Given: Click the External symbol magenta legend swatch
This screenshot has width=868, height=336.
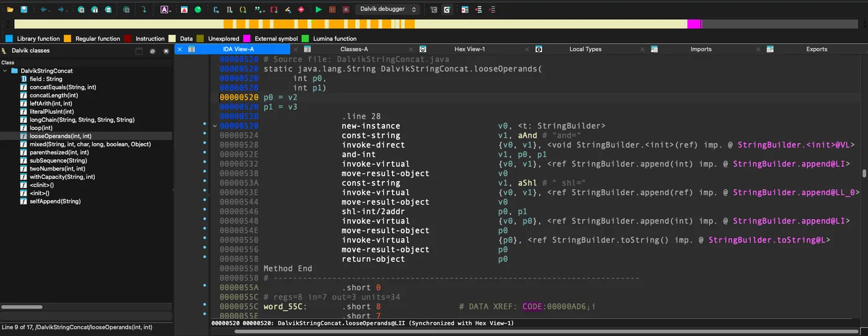Looking at the screenshot, I should (247, 38).
